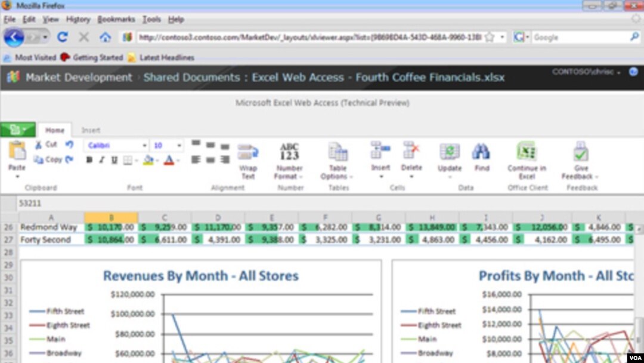Expand the Paste dropdown arrow
Screen dimensions: 644x363
(17, 177)
